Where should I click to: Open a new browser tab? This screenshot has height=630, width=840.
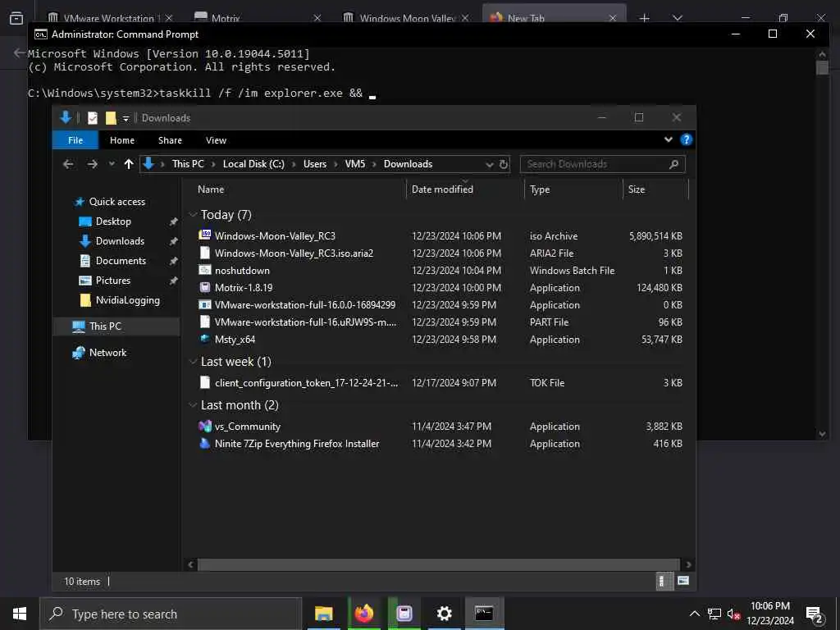tap(644, 18)
